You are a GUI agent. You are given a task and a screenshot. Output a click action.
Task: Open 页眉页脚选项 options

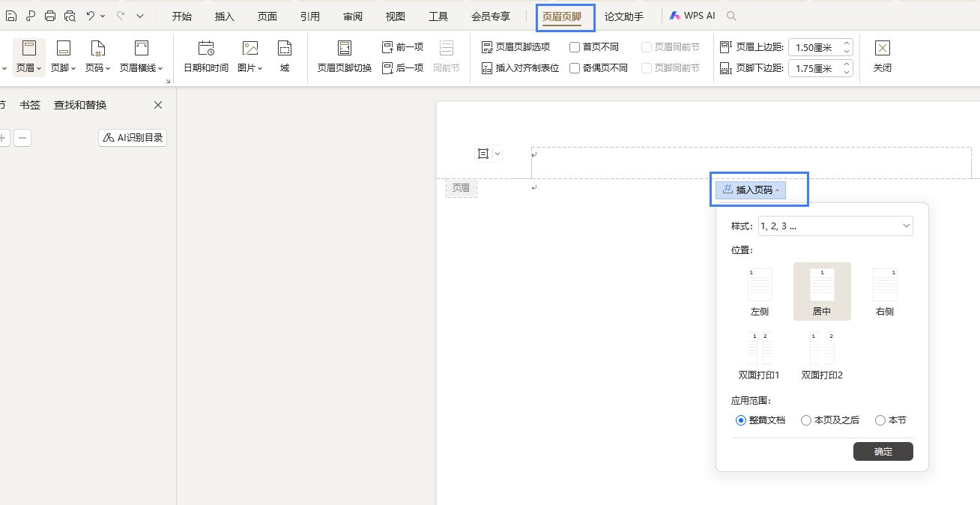click(515, 47)
